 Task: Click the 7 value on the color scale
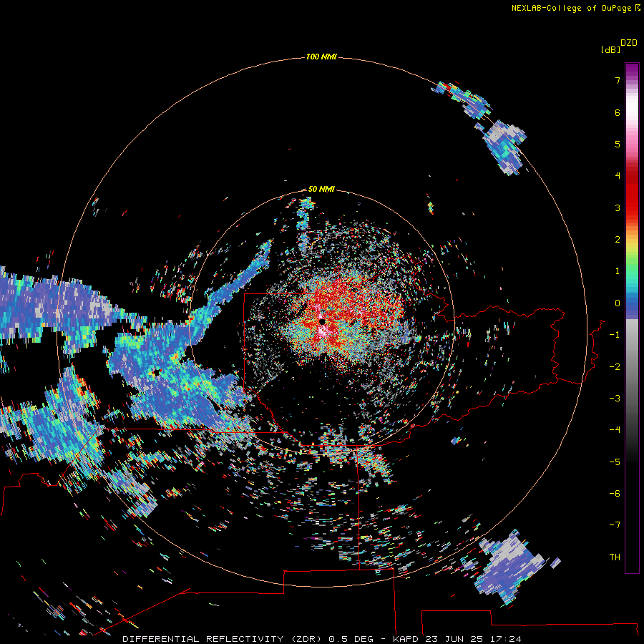(x=618, y=80)
